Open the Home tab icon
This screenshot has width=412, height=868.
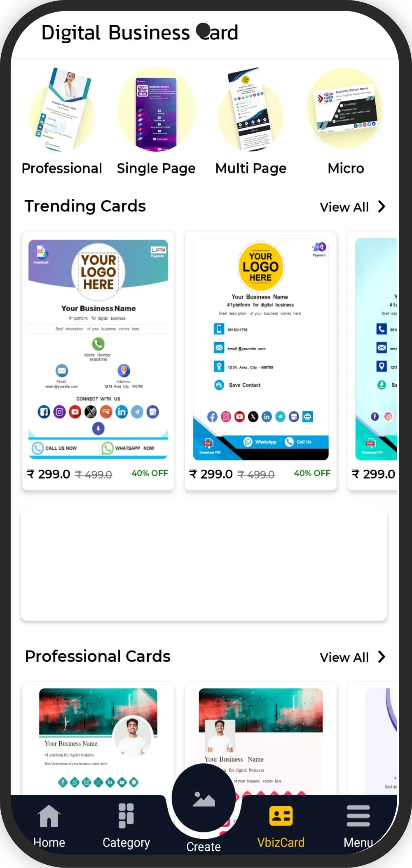(49, 816)
